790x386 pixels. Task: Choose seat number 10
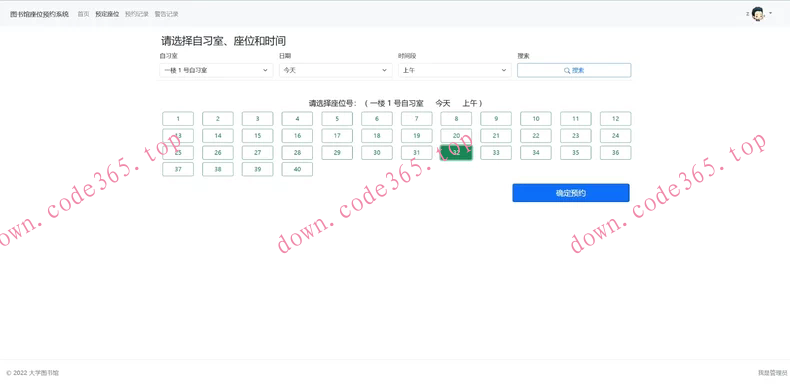click(536, 119)
